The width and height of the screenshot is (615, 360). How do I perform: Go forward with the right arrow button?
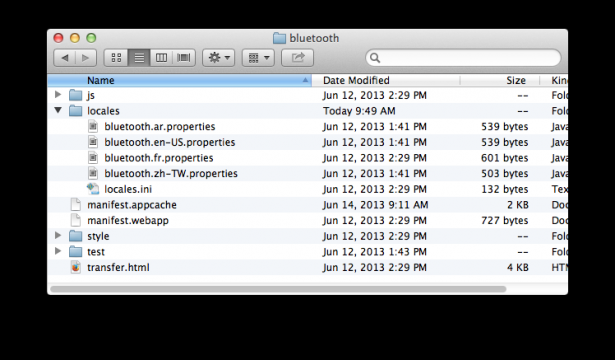tap(86, 58)
